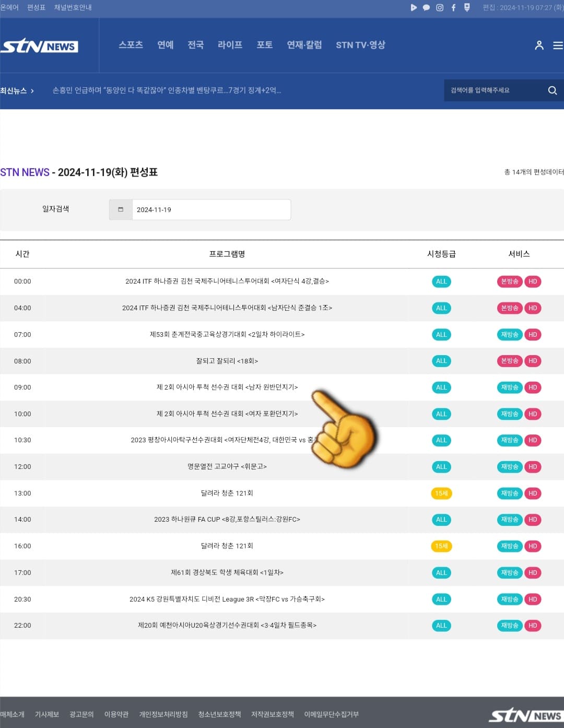Open the user login icon
Screen dimensions: 564x728
pyautogui.click(x=539, y=45)
